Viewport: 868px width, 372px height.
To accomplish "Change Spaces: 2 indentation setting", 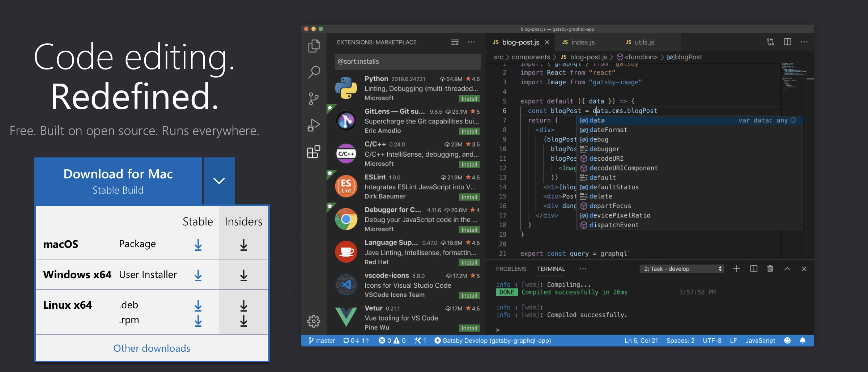I will pyautogui.click(x=680, y=341).
